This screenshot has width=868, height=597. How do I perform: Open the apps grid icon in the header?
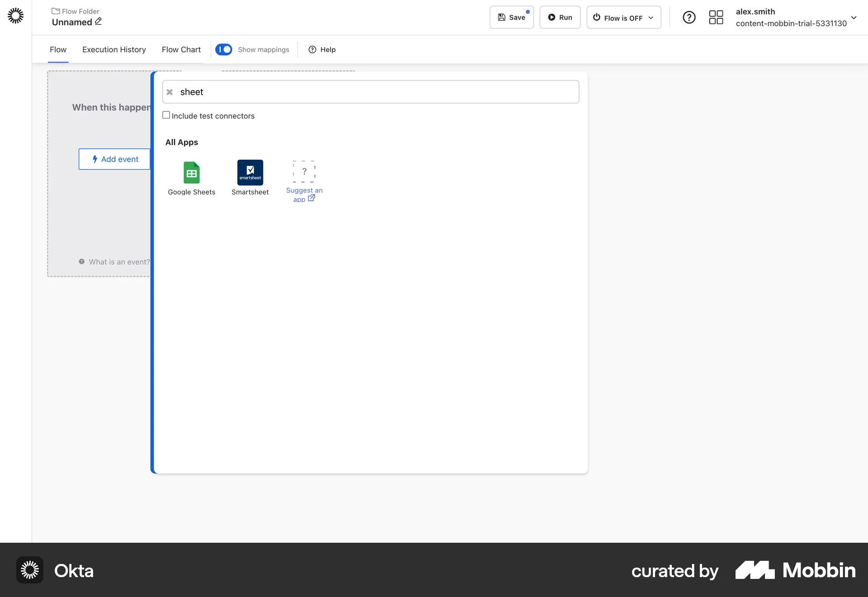pos(716,17)
